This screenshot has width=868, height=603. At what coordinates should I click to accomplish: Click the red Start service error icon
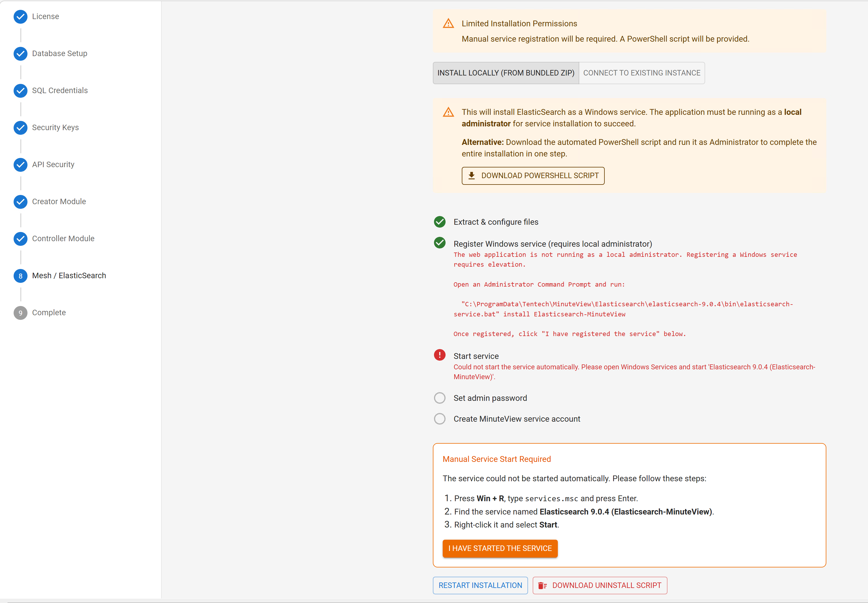(x=439, y=355)
